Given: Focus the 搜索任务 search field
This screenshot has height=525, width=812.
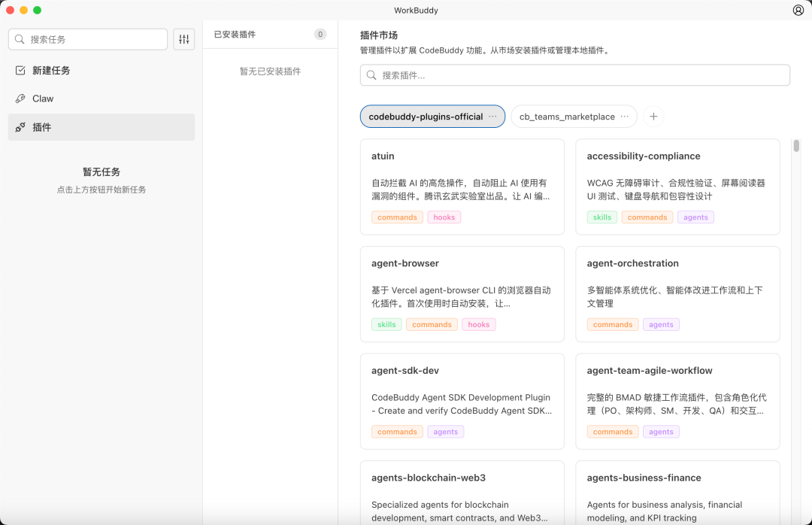Looking at the screenshot, I should (88, 39).
